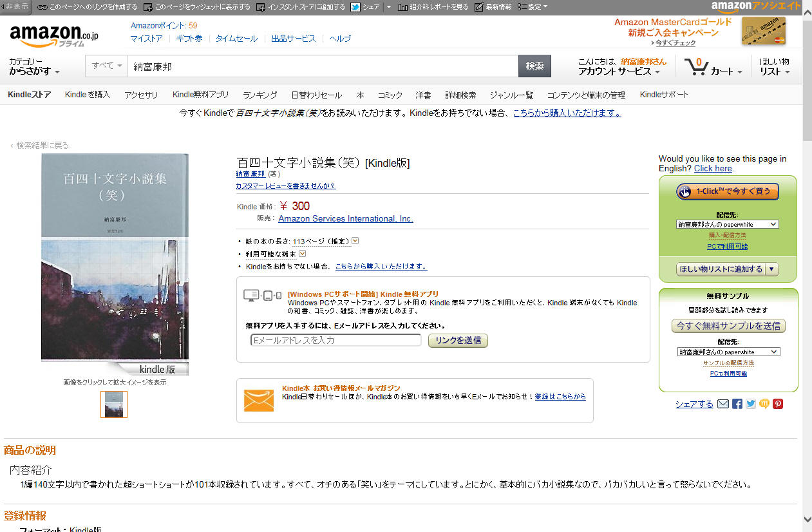Open the アカウントサービス account dropdown

tap(619, 71)
